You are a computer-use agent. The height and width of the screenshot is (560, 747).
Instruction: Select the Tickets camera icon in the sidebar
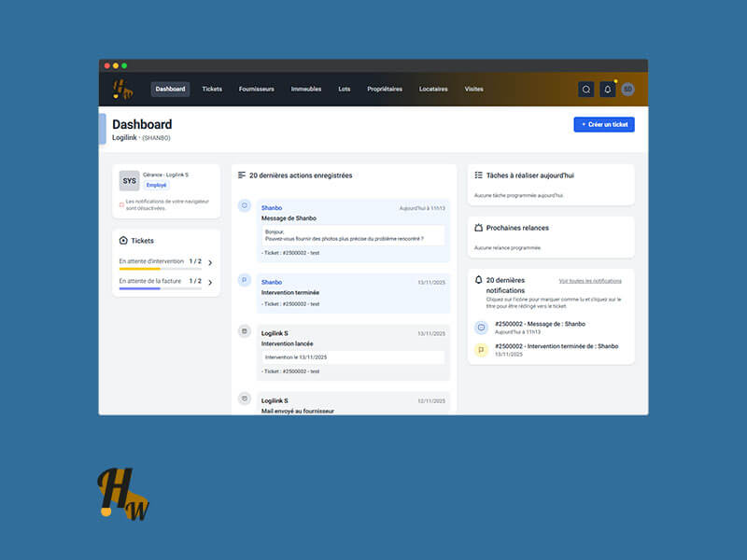(x=123, y=240)
